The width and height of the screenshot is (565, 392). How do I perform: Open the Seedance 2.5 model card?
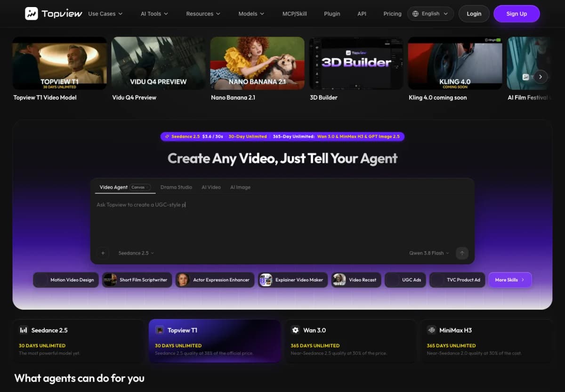click(78, 341)
